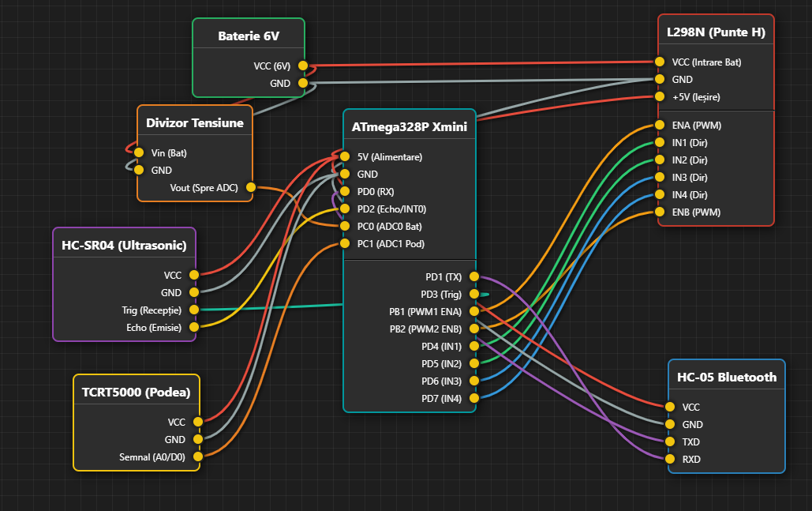Screen dimensions: 812x511
Task: Click the PD6 (IN3) output pin
Action: coord(473,381)
